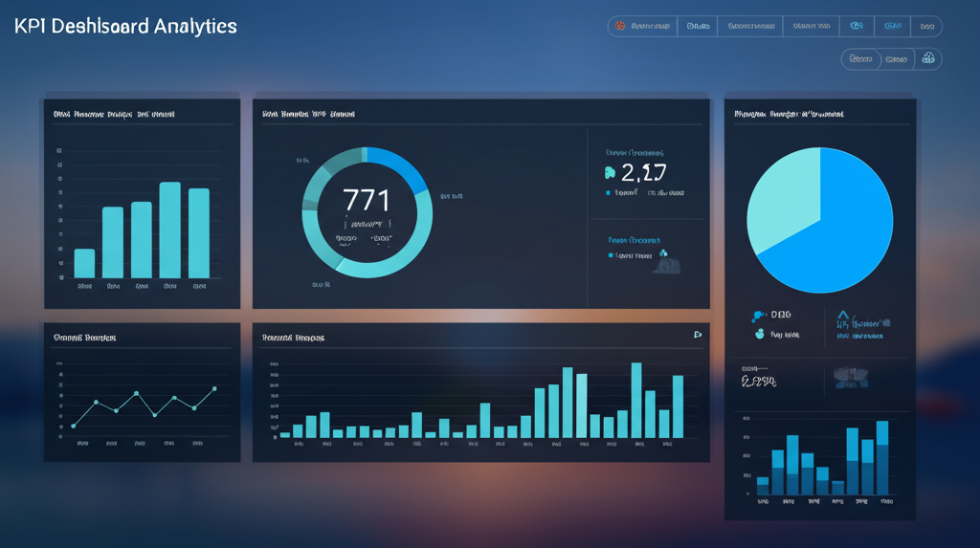
Task: Click the teal icon beside the 2,17 value
Action: point(610,173)
